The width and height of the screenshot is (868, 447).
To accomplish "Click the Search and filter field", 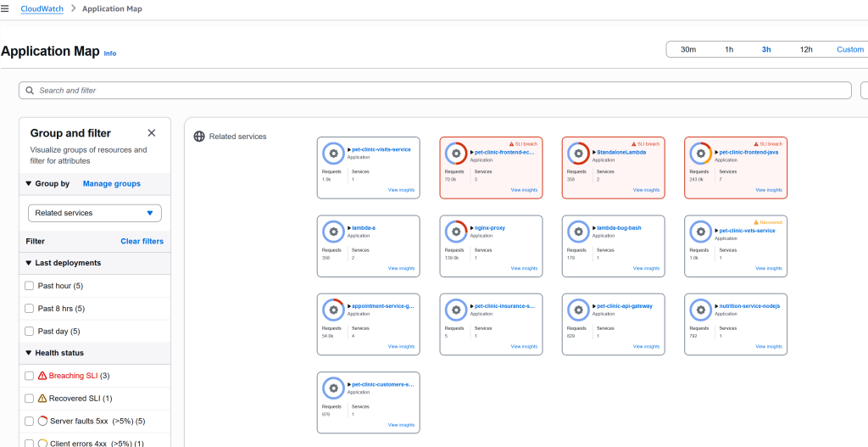I will tap(435, 91).
